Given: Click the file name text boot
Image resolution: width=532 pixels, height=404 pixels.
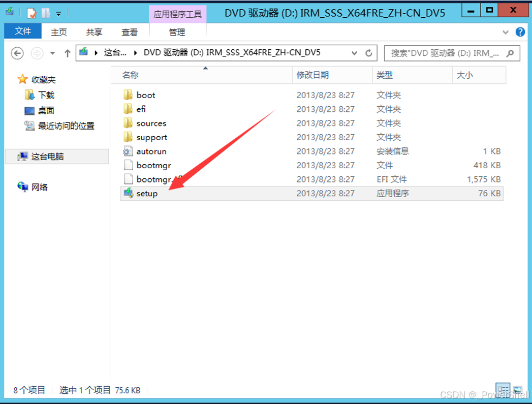Looking at the screenshot, I should [x=146, y=96].
